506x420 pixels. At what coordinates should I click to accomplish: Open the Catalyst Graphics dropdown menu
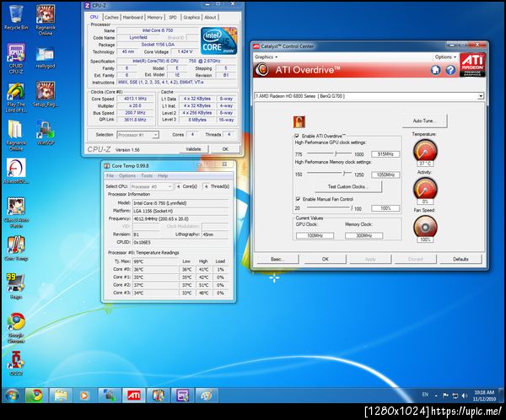266,57
